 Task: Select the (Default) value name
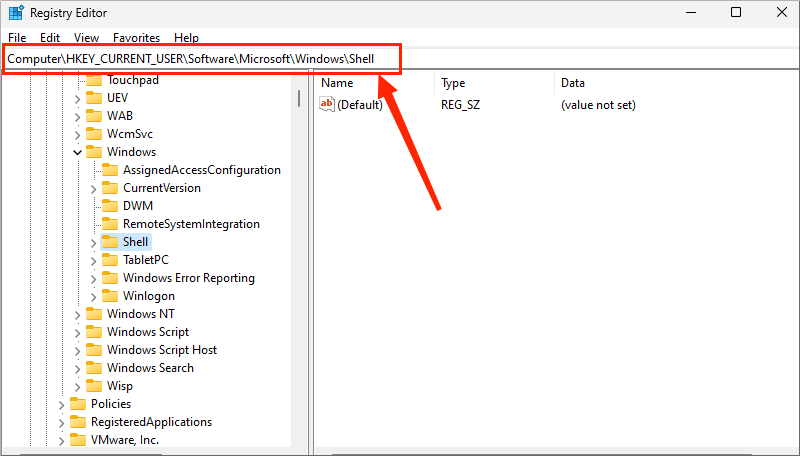360,105
